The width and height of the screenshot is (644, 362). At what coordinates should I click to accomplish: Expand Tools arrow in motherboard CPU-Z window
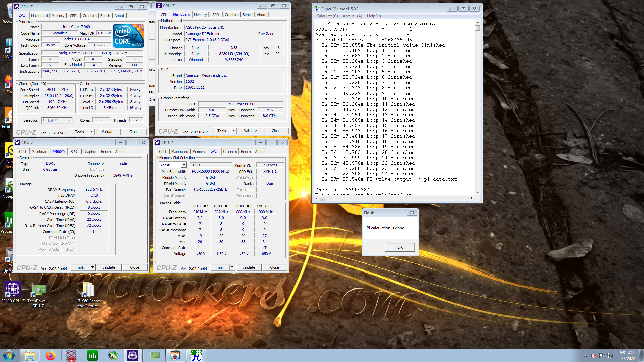234,131
